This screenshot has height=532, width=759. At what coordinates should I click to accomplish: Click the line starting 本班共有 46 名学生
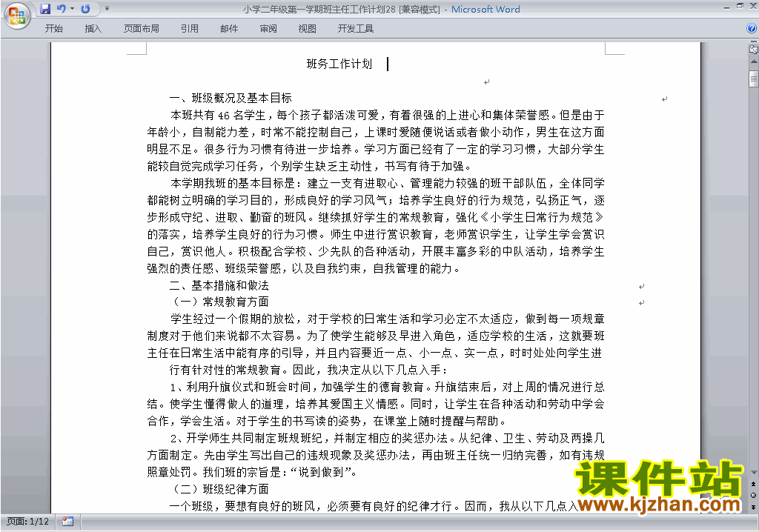387,115
